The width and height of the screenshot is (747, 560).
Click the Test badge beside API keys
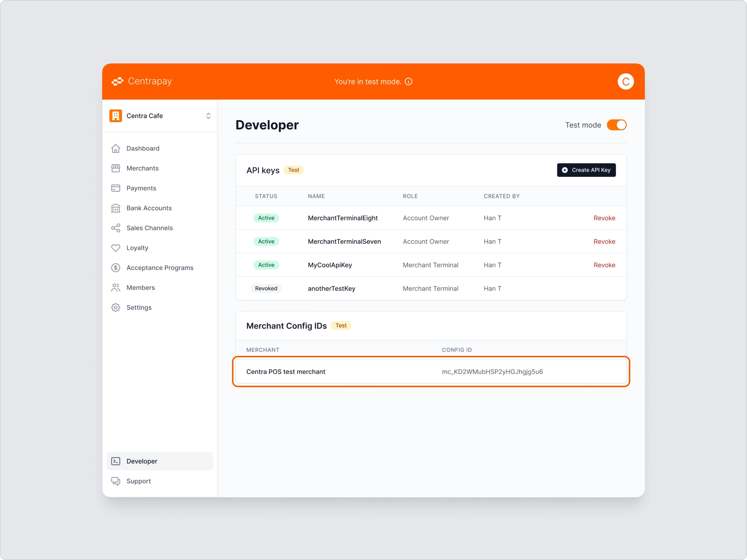(294, 170)
